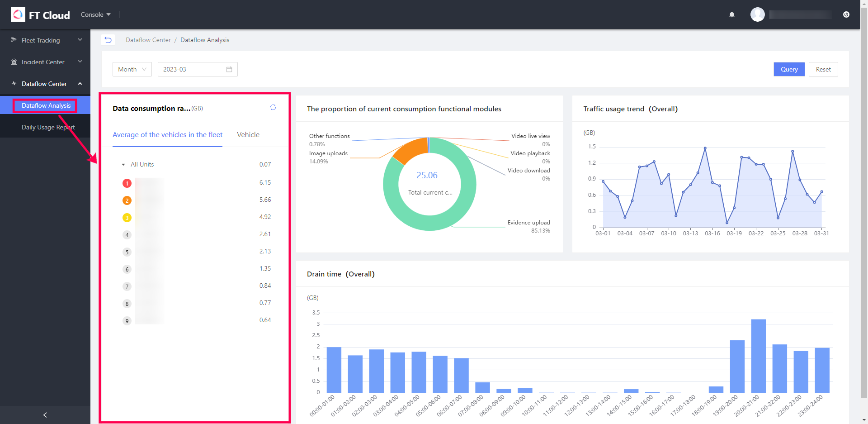
Task: Open the Month period dropdown
Action: point(132,69)
